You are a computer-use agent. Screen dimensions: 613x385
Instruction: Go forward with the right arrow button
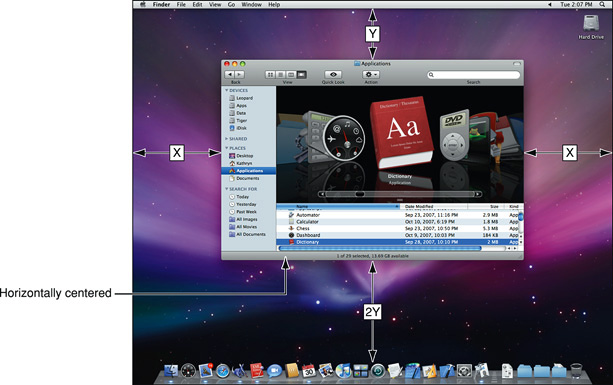coord(239,74)
